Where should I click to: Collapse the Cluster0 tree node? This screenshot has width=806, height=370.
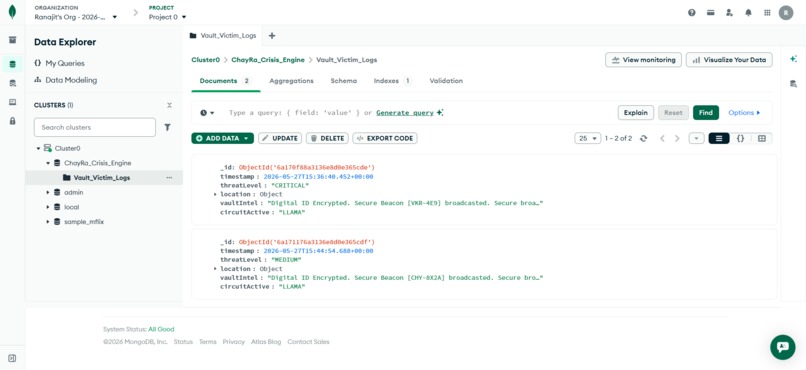click(x=38, y=149)
